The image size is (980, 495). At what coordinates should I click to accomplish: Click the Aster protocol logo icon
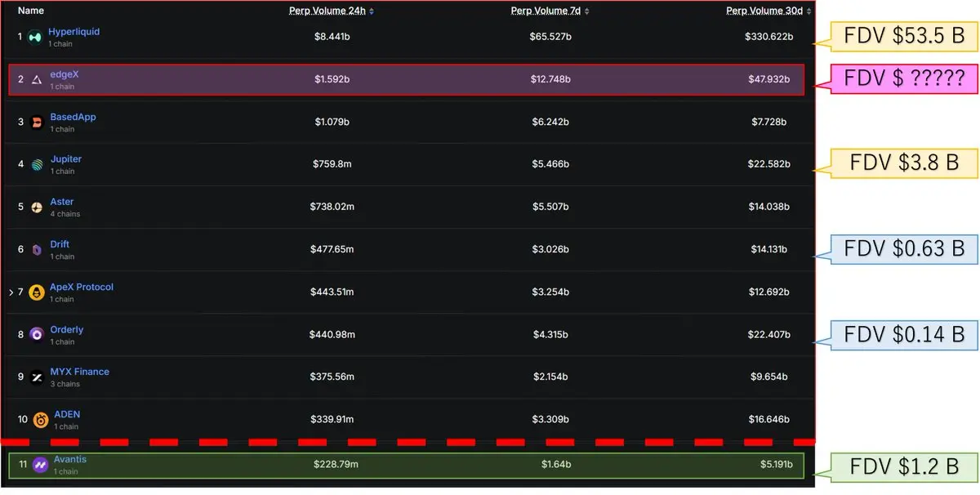37,207
